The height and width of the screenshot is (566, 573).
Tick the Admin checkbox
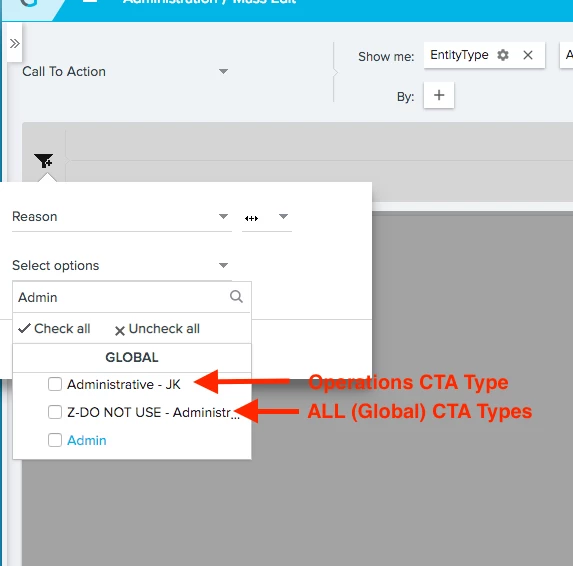click(x=55, y=440)
